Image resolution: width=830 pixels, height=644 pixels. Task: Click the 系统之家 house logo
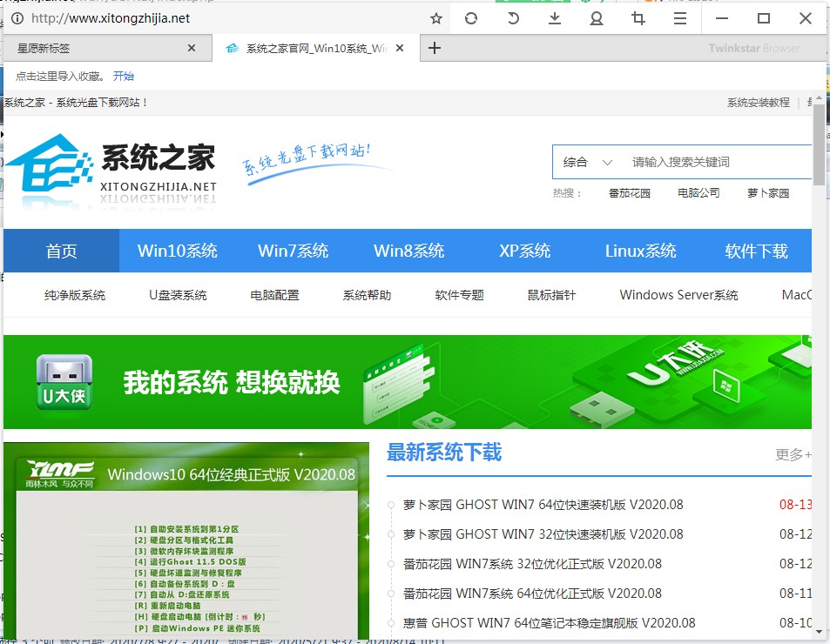tap(50, 163)
